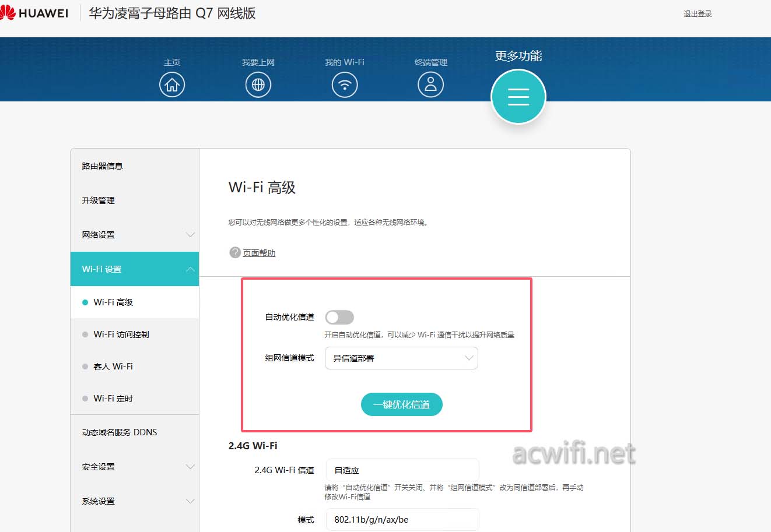Expand the 系统设置 sidebar section
Screen dimensions: 771x532
coord(135,501)
